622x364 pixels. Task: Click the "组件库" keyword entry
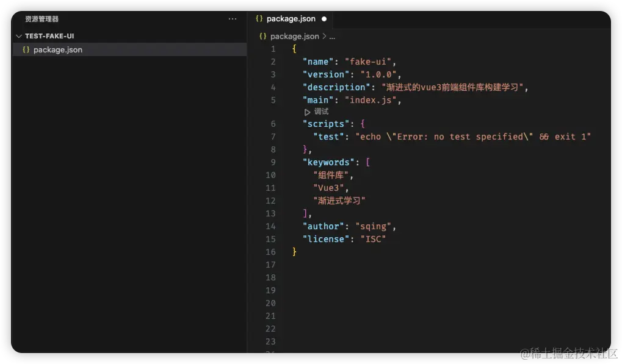point(331,175)
